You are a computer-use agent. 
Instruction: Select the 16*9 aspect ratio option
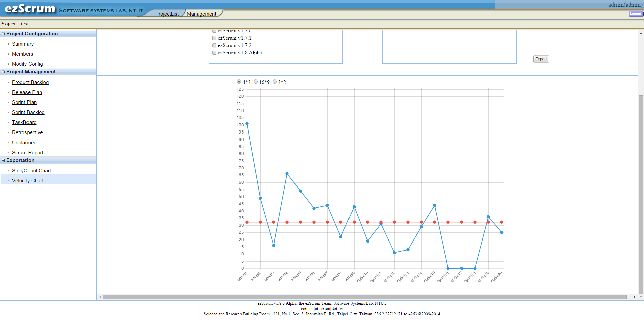tap(256, 82)
